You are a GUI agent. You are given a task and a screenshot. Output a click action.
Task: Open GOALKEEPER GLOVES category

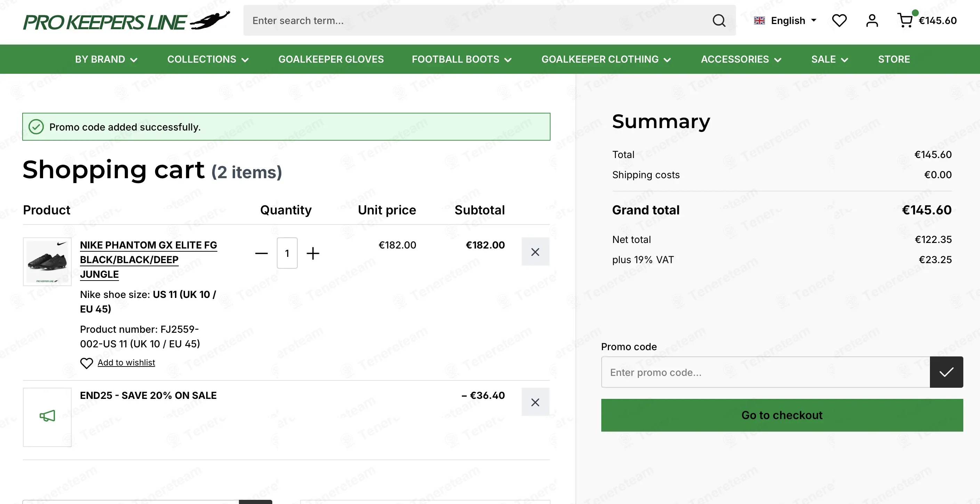click(x=331, y=60)
